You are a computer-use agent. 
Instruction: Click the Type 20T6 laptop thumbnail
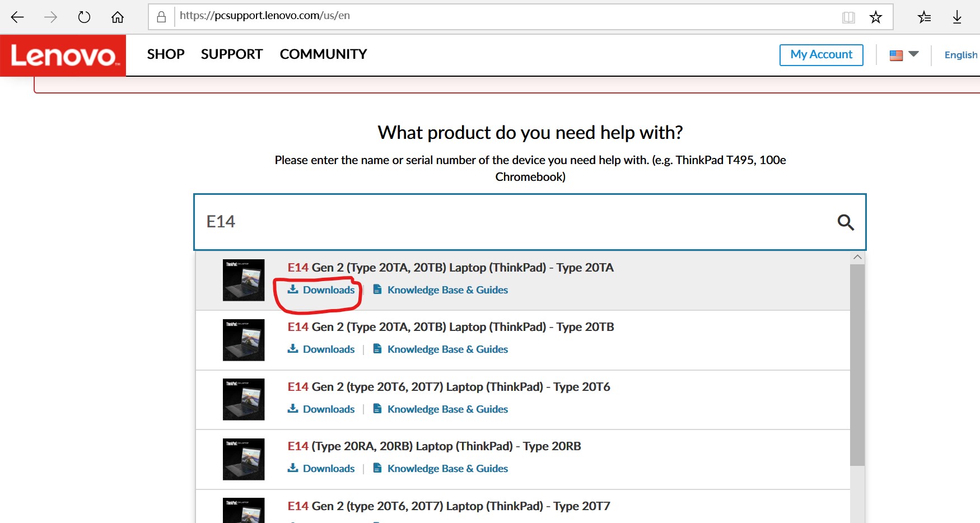[x=244, y=399]
